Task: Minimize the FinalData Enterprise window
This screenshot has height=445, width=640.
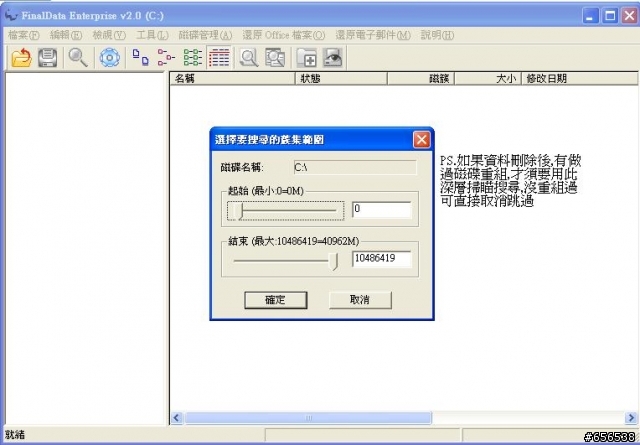Action: click(590, 16)
